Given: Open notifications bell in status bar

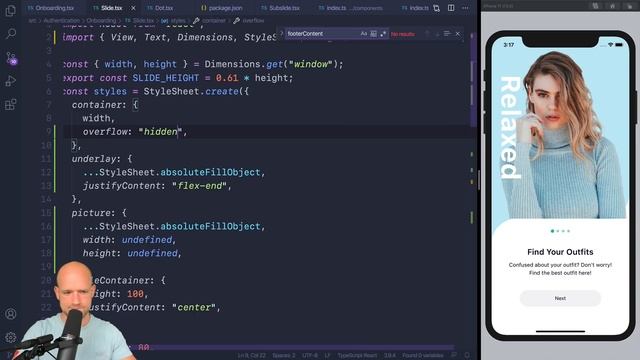Looking at the screenshot, I should (x=467, y=356).
